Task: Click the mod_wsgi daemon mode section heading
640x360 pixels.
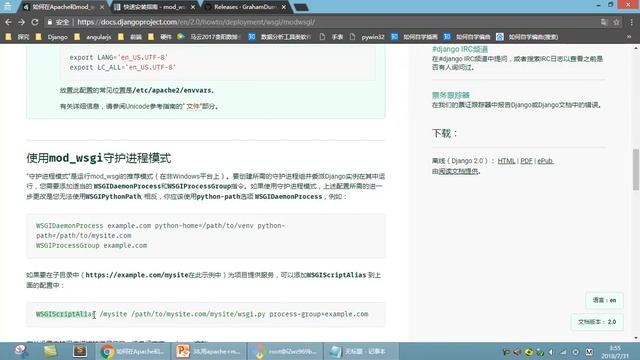Action: pyautogui.click(x=98, y=158)
